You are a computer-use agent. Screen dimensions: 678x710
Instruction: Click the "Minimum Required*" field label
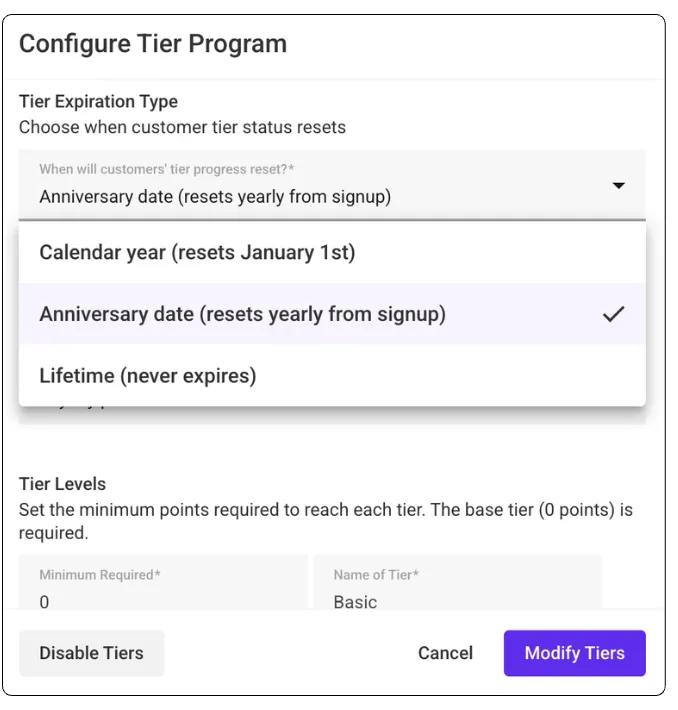pyautogui.click(x=100, y=575)
